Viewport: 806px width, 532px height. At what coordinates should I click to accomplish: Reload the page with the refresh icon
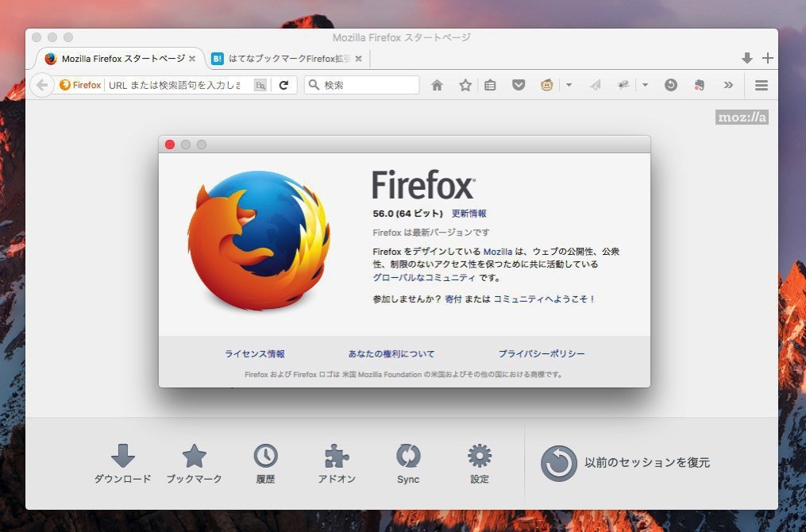pyautogui.click(x=283, y=85)
